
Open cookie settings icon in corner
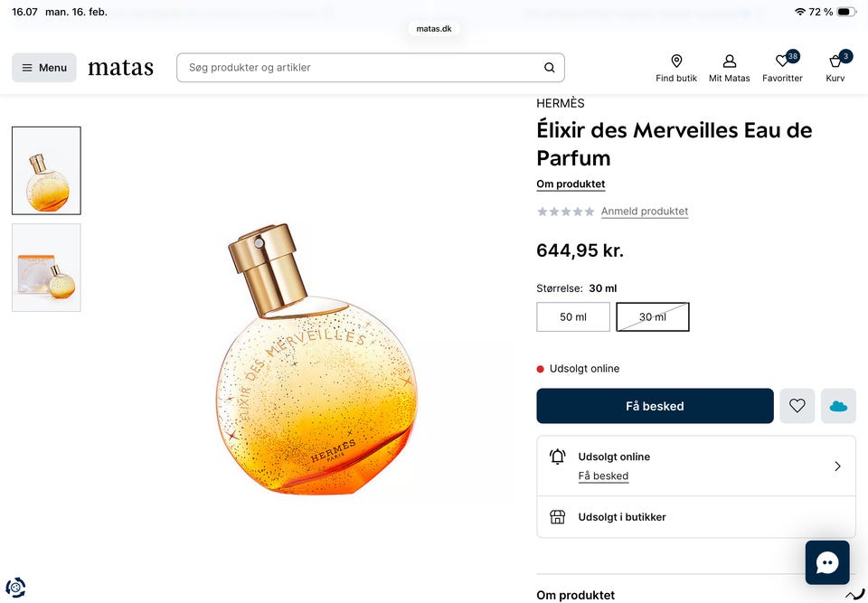click(x=15, y=587)
